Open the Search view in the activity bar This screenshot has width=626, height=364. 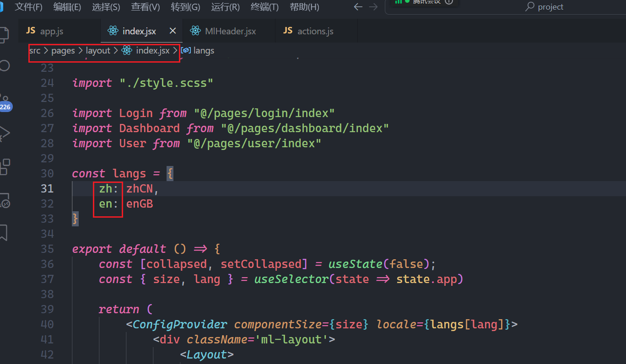coord(4,65)
